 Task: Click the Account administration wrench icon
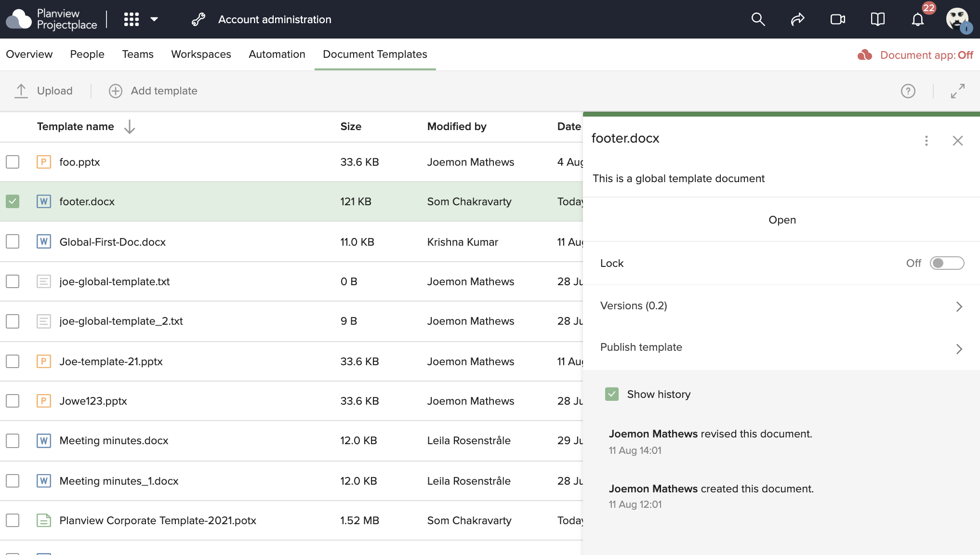coord(199,19)
